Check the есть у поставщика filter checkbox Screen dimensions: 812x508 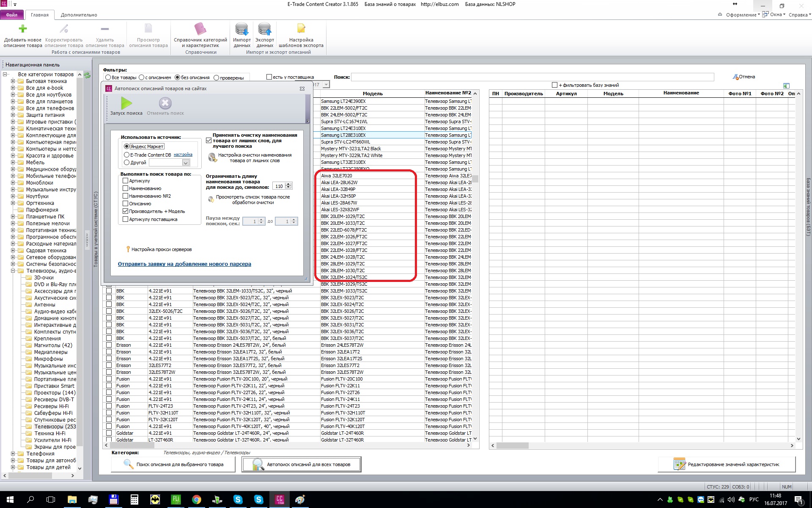[x=269, y=77]
